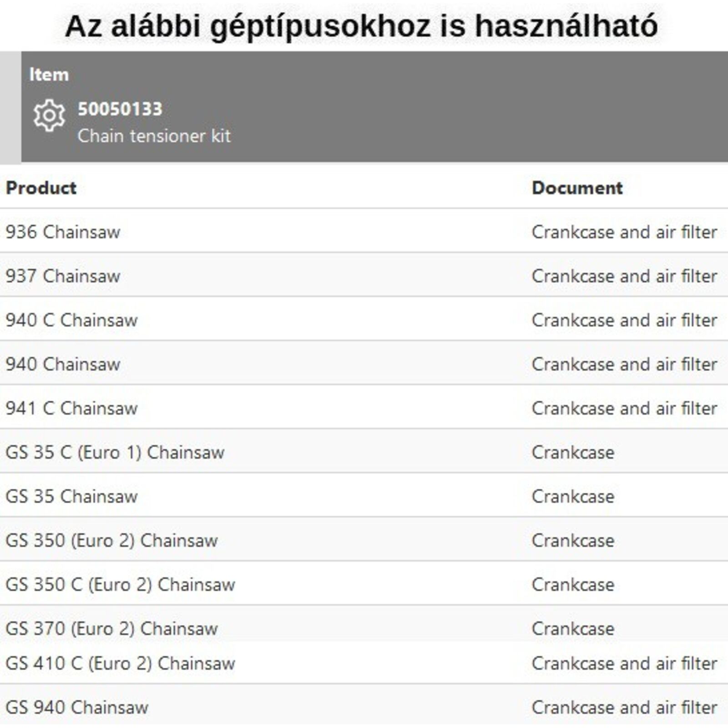Open GS 350 (Euro 2) Chainsaw
This screenshot has height=728, width=728.
pyautogui.click(x=111, y=541)
